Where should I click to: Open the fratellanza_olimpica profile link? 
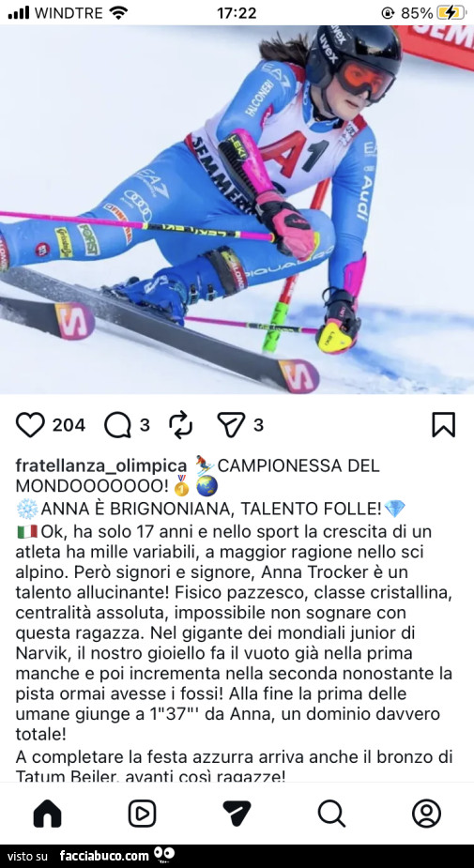pos(101,465)
